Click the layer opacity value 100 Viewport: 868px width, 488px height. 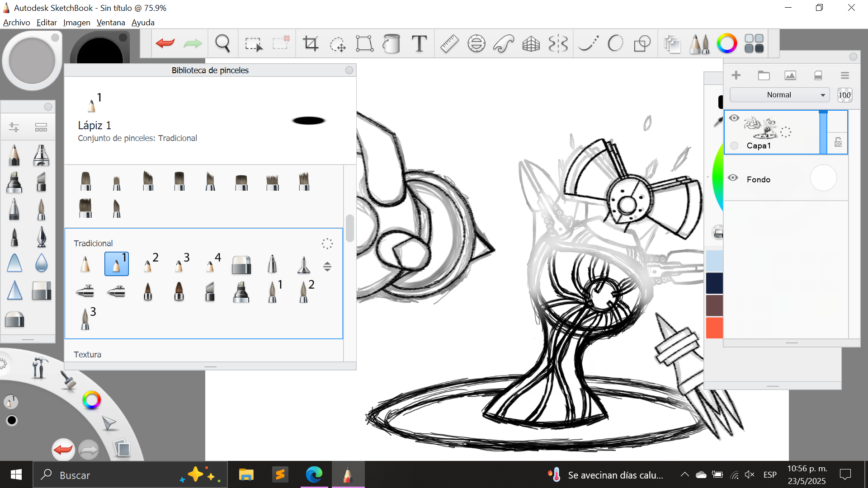point(844,95)
